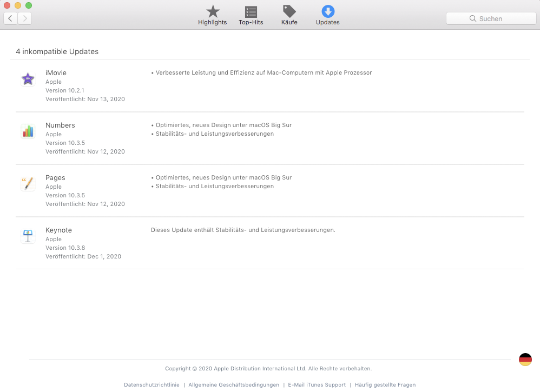This screenshot has width=540, height=392.
Task: Click Numbers' 'Stabilitäts- und Leistungsverbesserungen' note
Action: coord(213,134)
